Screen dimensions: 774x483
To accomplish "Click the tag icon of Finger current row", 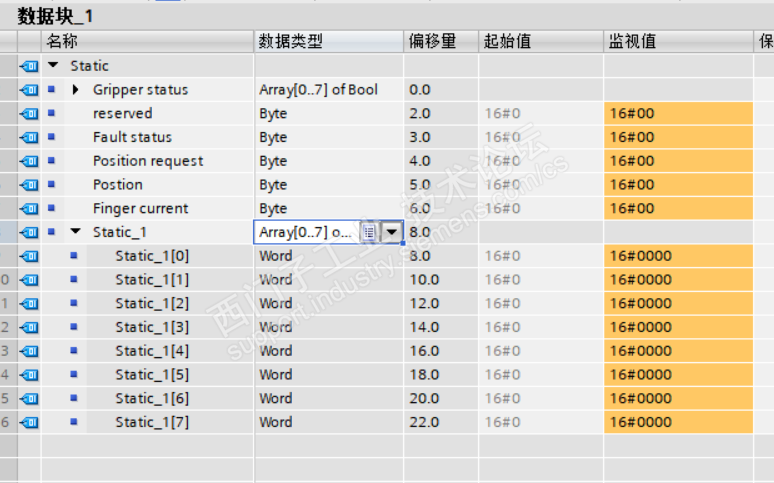I will (30, 208).
